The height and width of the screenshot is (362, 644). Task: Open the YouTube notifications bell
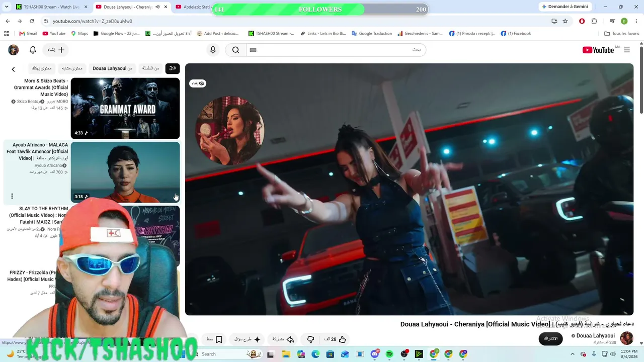pyautogui.click(x=33, y=50)
